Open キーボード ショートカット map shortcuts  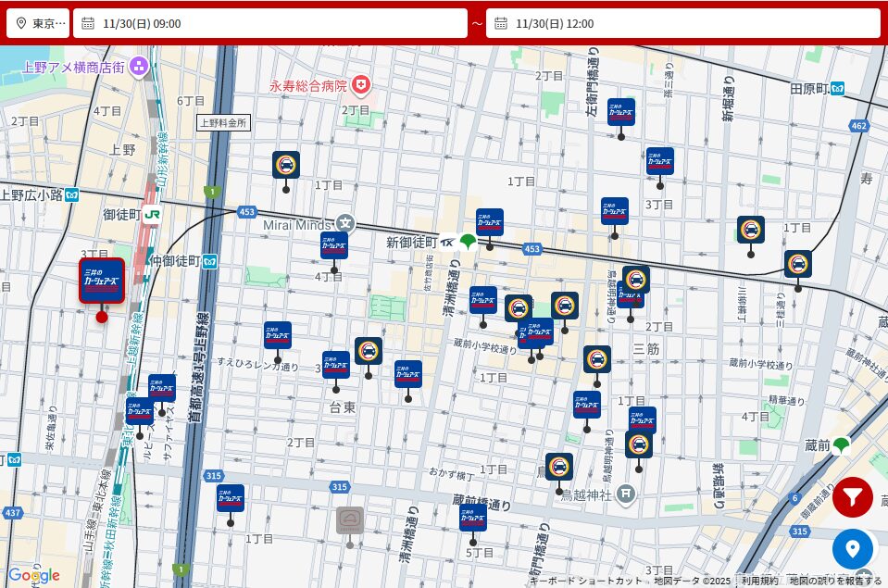[x=586, y=582]
